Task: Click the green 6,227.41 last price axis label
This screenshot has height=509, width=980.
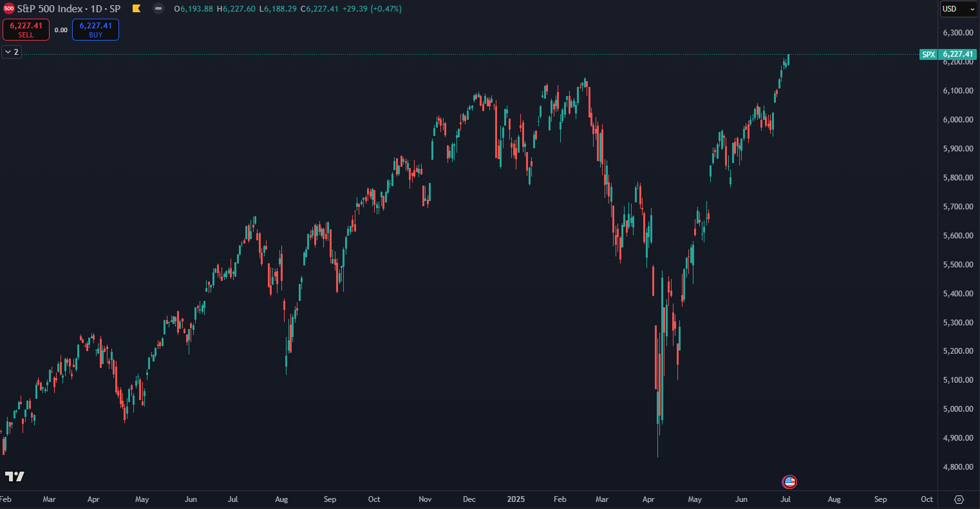Action: coord(957,55)
